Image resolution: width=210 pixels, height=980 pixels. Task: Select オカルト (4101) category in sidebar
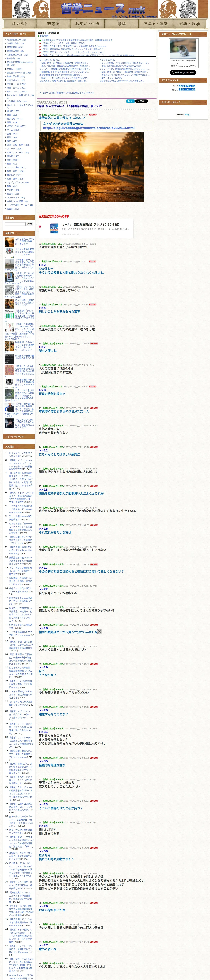click(x=15, y=69)
